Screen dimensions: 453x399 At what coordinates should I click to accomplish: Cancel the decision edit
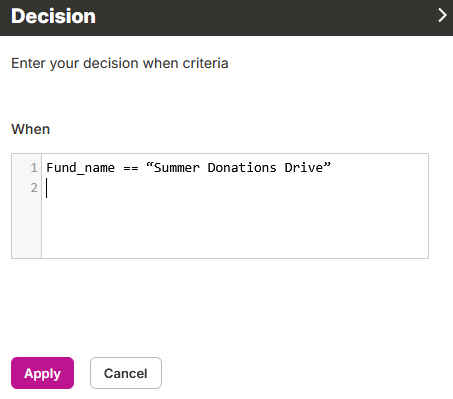[x=126, y=373]
